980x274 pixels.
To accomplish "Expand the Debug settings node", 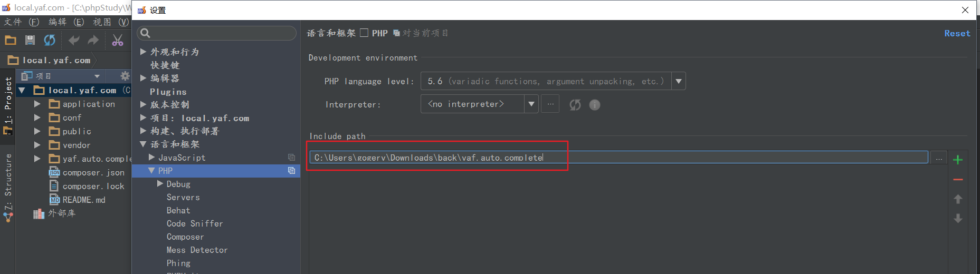I will (160, 184).
